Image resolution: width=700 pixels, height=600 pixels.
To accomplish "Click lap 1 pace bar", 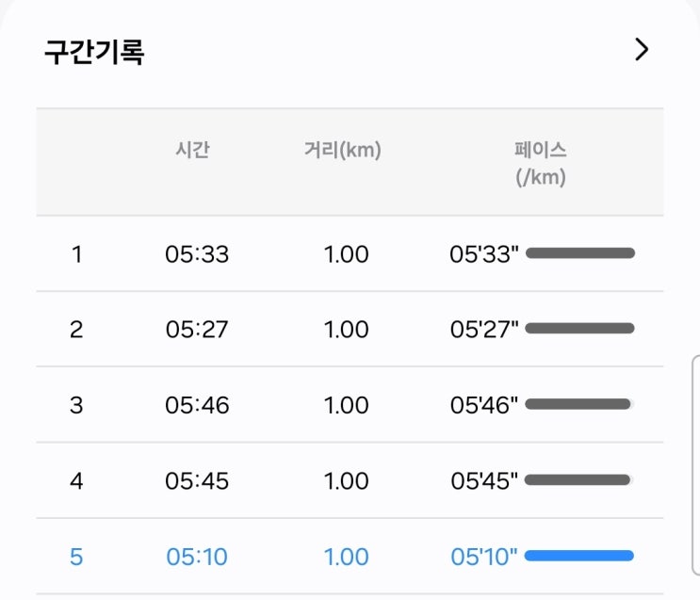I will [580, 252].
